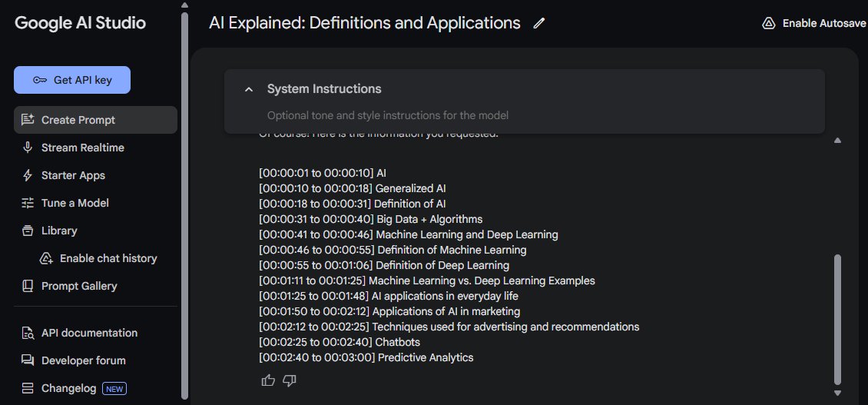The height and width of the screenshot is (405, 868).
Task: Click the API documentation page icon
Action: pos(28,333)
